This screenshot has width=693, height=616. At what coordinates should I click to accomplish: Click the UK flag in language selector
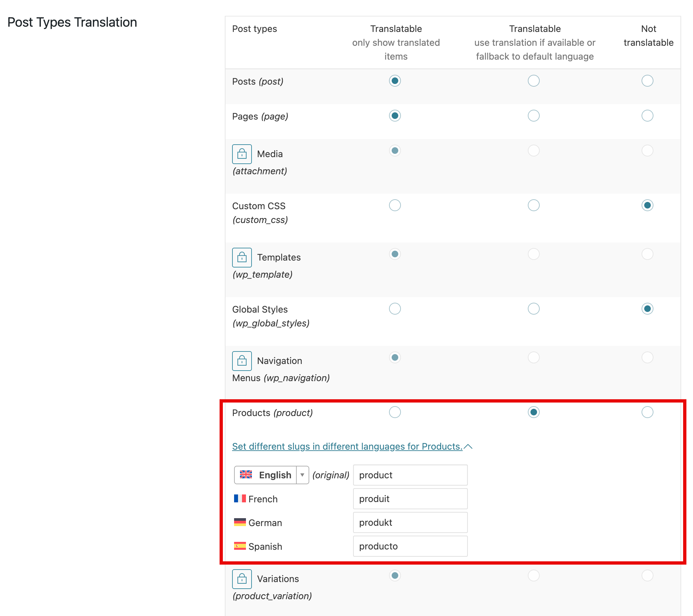(246, 474)
